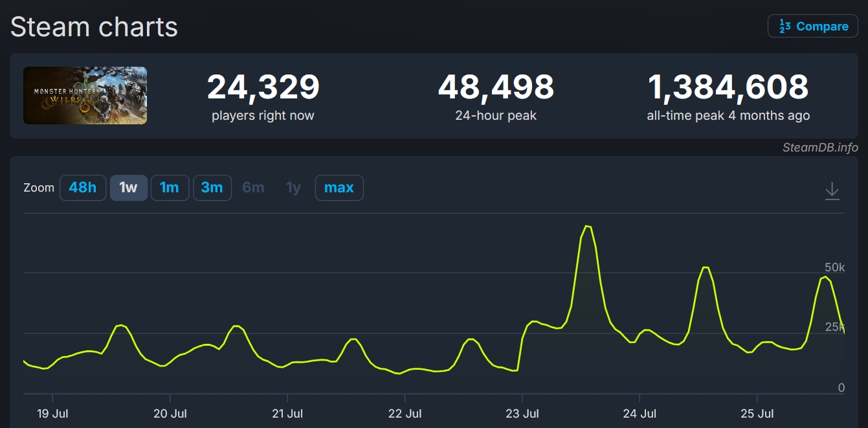The height and width of the screenshot is (428, 868).
Task: Click the 24-hour peak label
Action: click(496, 116)
